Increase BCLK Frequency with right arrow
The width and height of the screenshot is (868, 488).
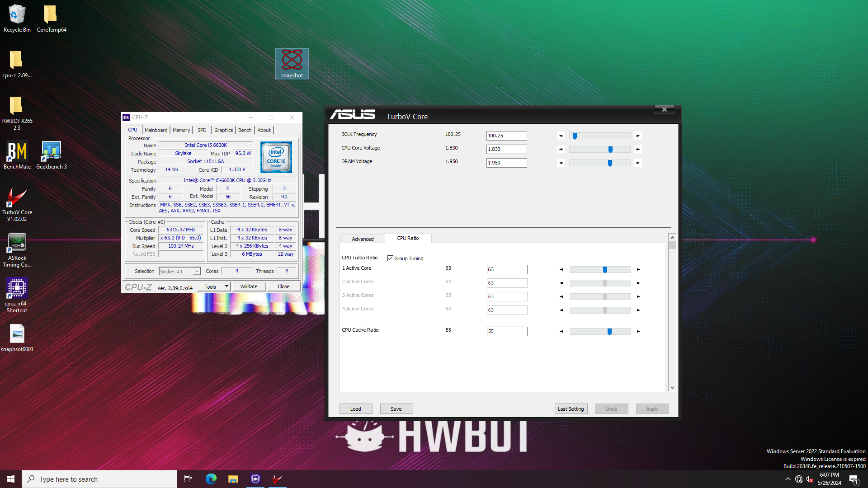pos(638,136)
